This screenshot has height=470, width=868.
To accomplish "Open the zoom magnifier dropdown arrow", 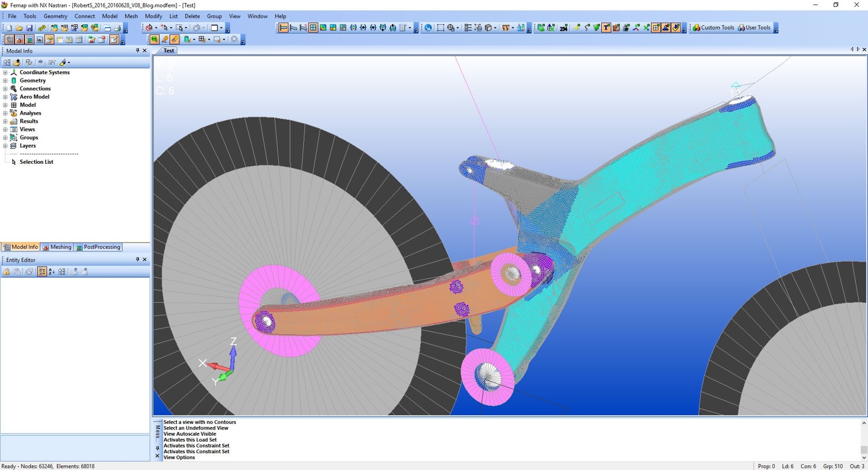I will pyautogui.click(x=458, y=27).
